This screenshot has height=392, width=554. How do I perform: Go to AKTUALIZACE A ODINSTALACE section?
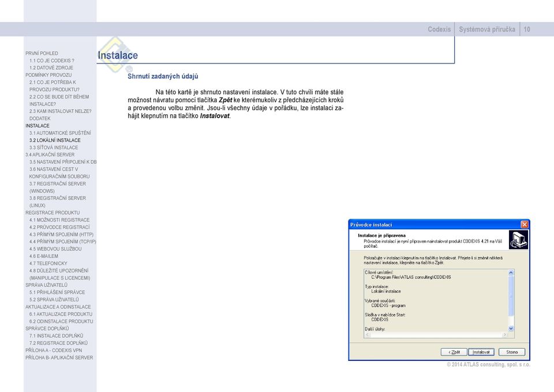(x=58, y=307)
